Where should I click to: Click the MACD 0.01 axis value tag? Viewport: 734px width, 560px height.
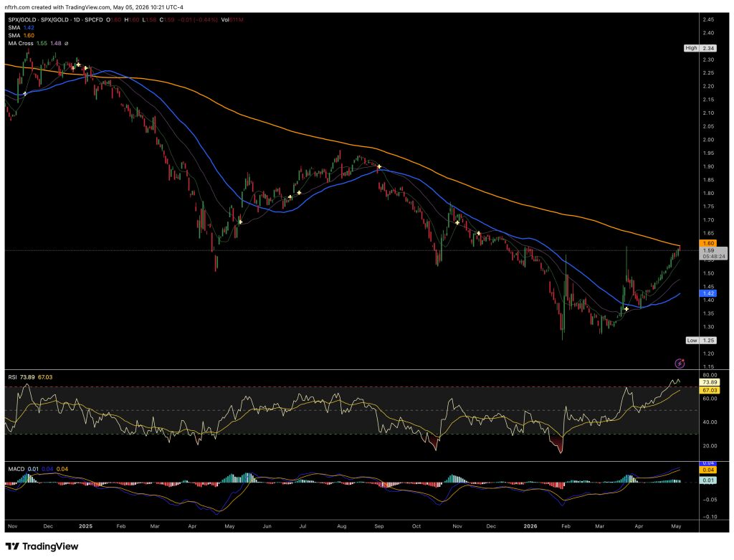[708, 480]
